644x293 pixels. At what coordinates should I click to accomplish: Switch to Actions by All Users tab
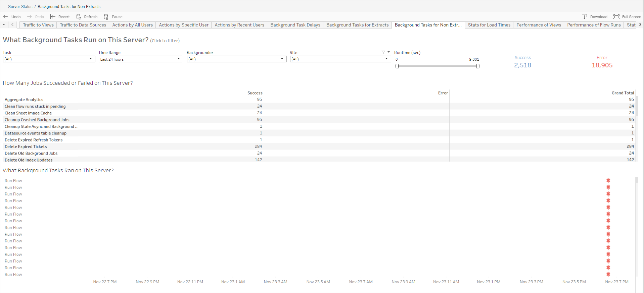tap(133, 25)
